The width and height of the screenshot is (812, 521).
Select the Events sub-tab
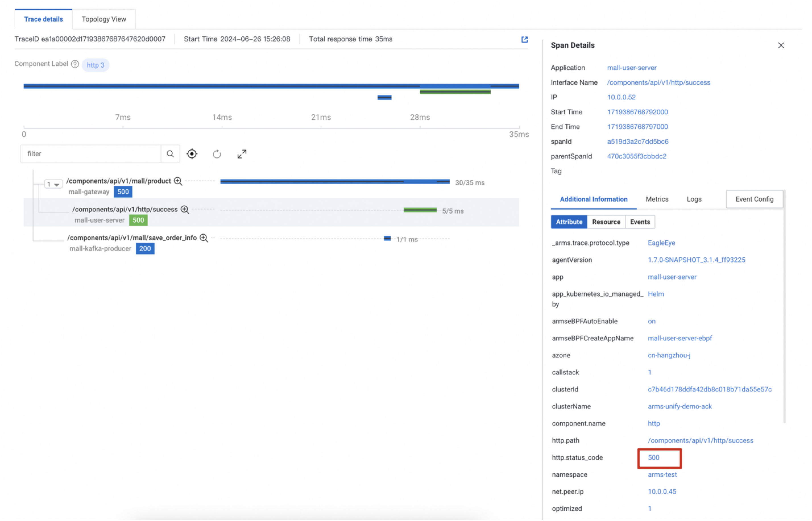(640, 222)
